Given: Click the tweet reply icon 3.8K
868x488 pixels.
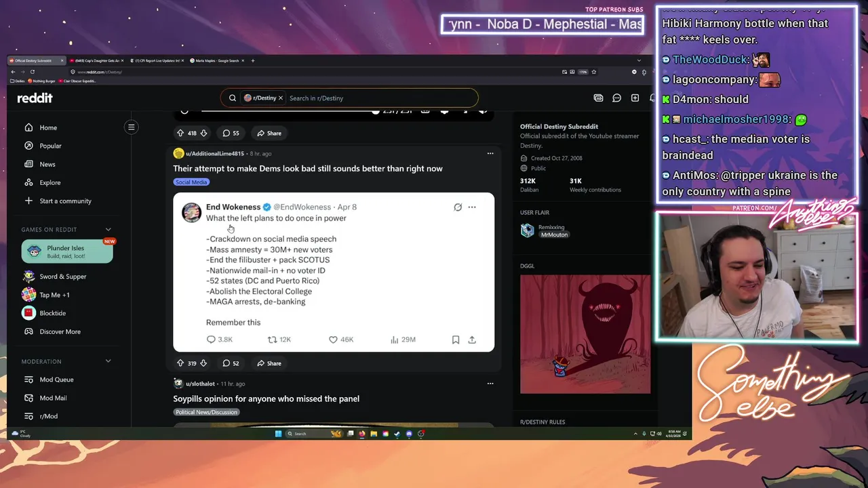Looking at the screenshot, I should pos(211,340).
